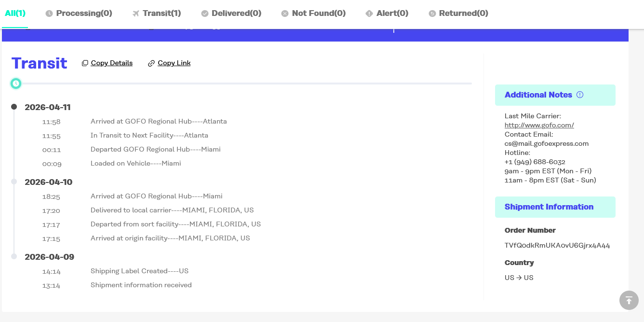Click the Copy Details link

111,63
